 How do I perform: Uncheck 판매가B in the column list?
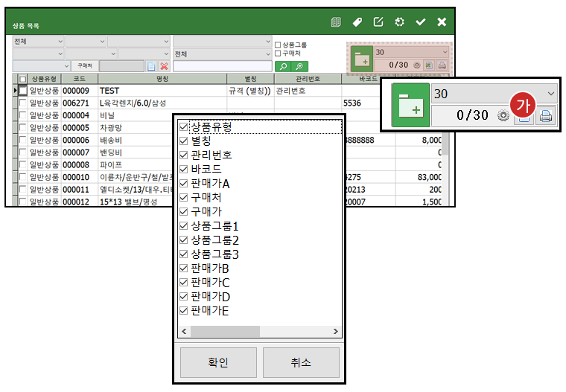(x=184, y=268)
